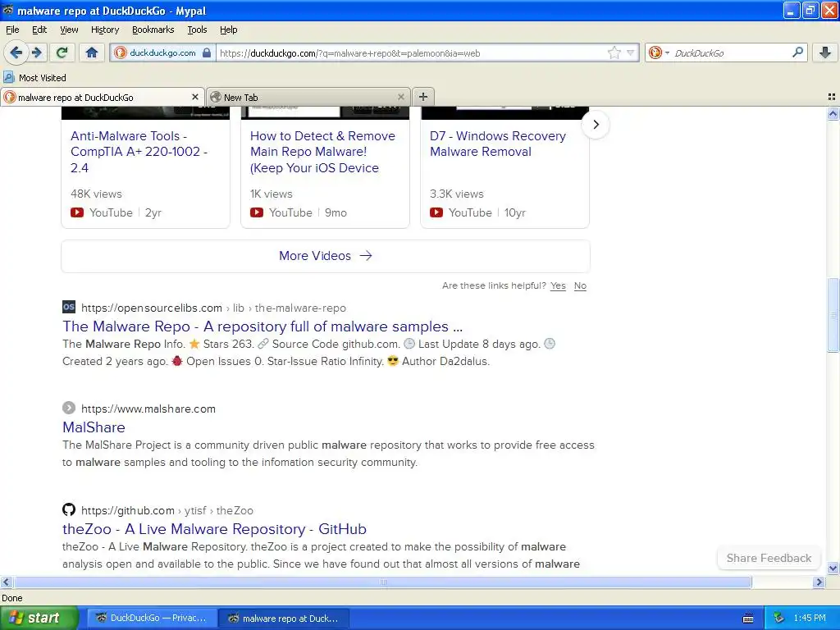Click the More Videos button
Image resolution: width=840 pixels, height=630 pixels.
click(326, 256)
